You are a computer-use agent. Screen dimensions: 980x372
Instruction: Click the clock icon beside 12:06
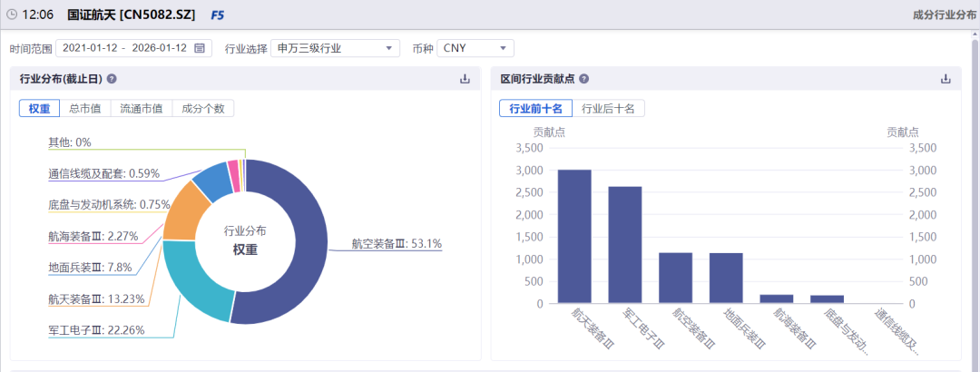pyautogui.click(x=12, y=15)
